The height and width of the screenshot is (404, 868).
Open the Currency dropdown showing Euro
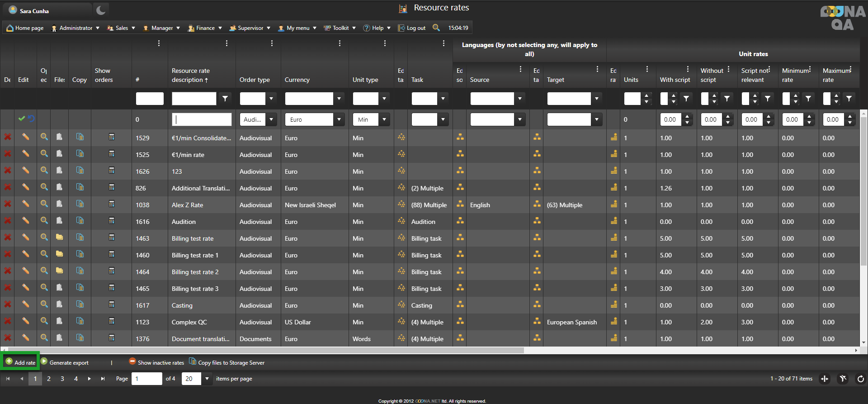(x=339, y=119)
